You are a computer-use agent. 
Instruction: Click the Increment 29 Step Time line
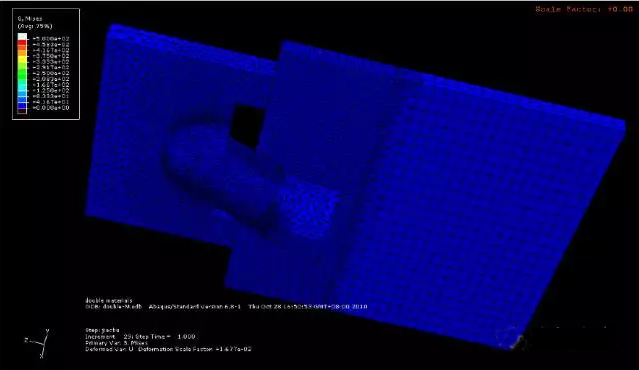140,337
